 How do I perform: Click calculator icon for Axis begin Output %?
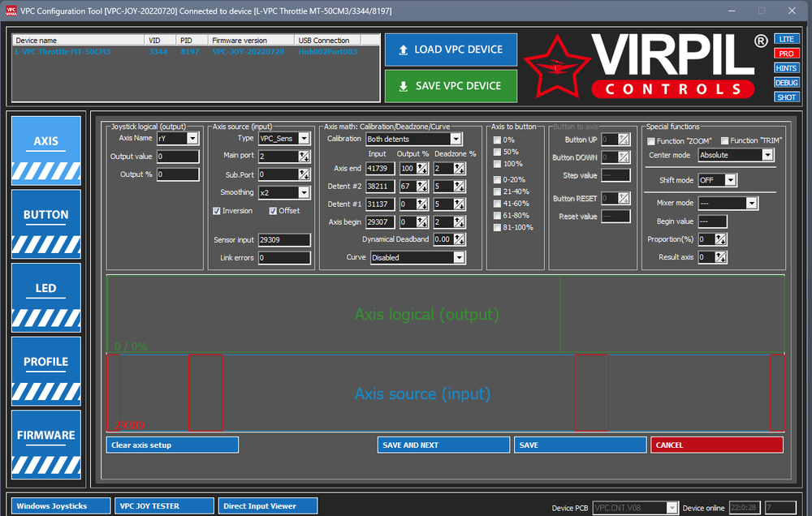coord(422,222)
